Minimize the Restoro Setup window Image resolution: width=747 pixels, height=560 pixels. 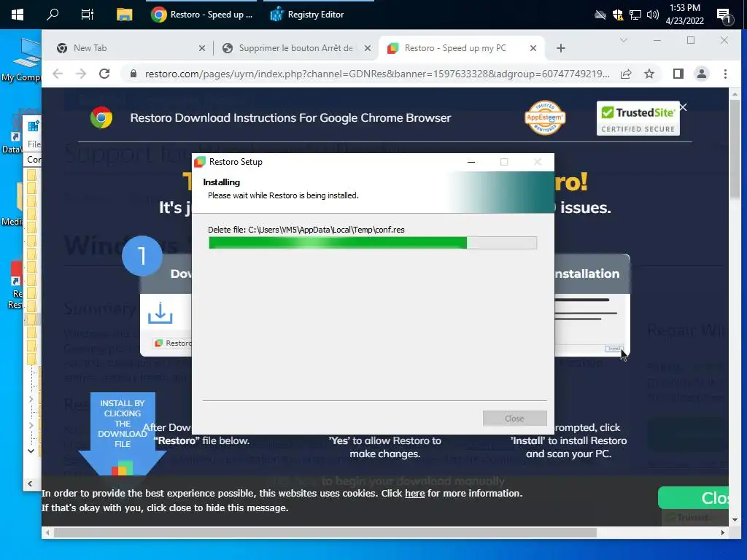pos(471,162)
